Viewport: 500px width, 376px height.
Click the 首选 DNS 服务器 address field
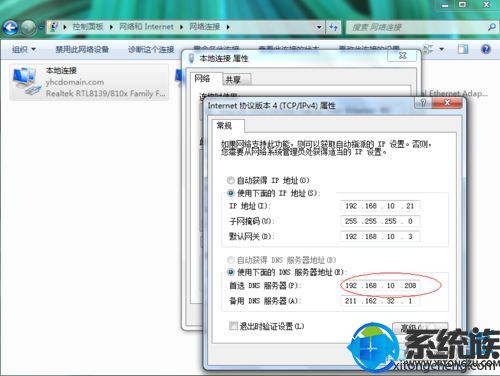(380, 286)
